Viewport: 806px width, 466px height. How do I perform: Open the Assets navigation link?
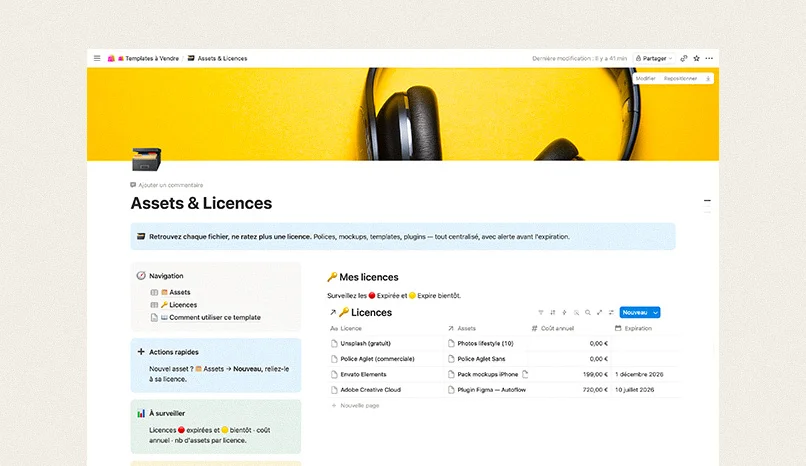175,292
